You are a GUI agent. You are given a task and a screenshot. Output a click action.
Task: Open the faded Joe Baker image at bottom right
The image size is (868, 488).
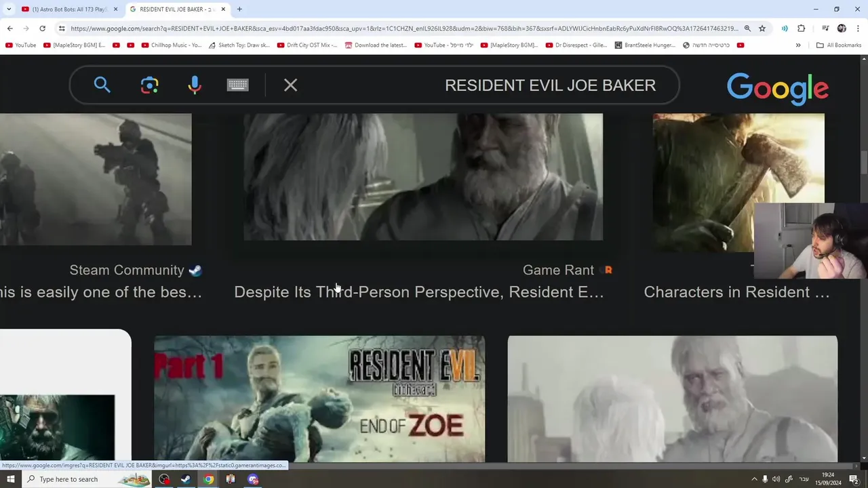tap(672, 399)
